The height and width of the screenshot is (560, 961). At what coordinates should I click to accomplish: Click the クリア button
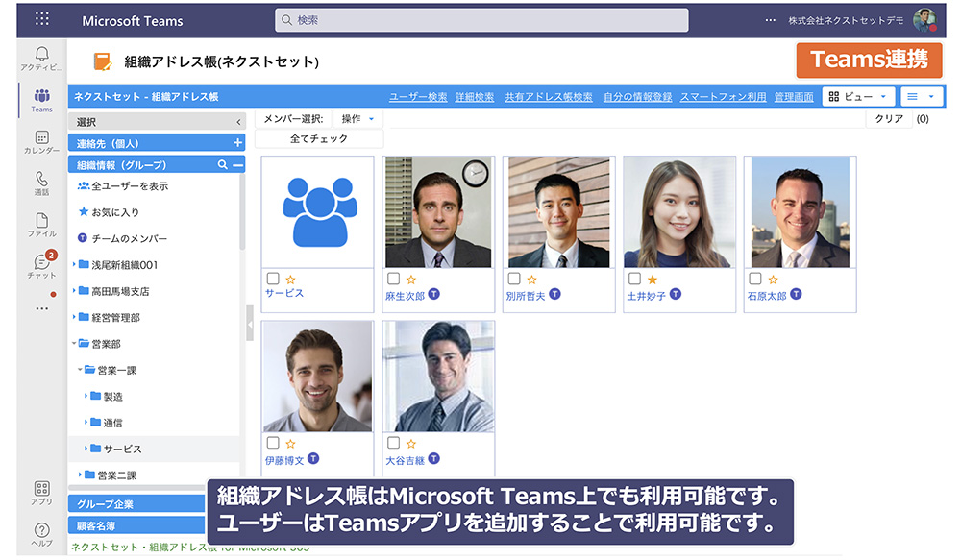tap(889, 118)
